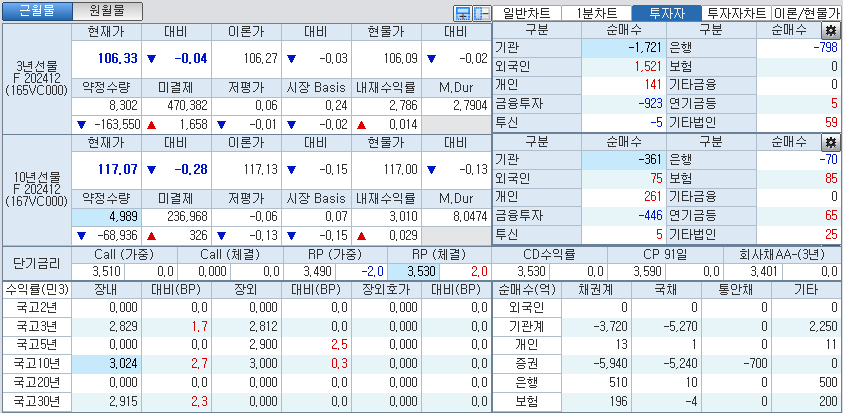Click 10년선물 current price 117.07
This screenshot has width=843, height=413.
(x=117, y=170)
